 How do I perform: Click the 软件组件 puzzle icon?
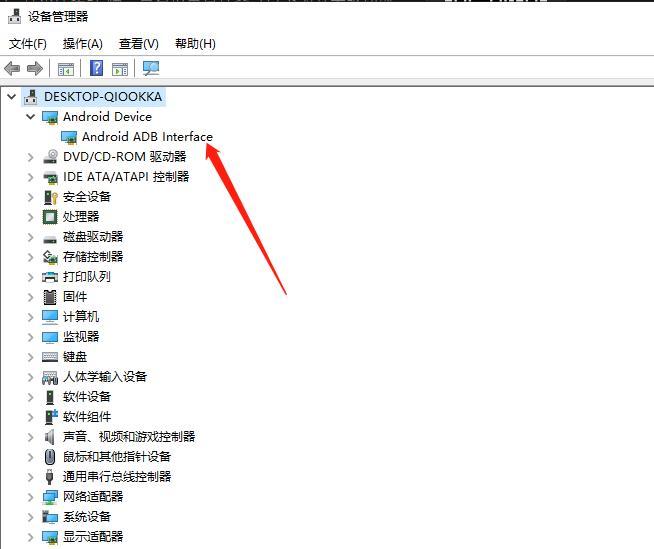(50, 417)
